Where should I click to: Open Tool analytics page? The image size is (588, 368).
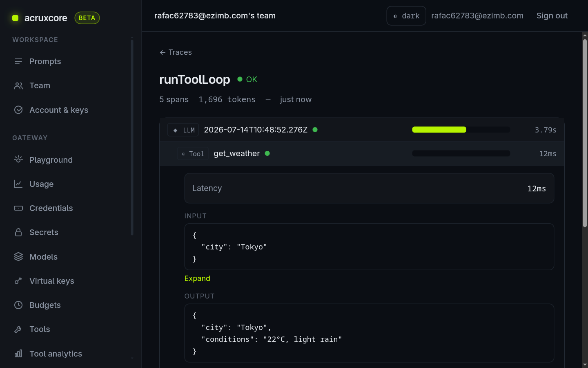pos(56,354)
